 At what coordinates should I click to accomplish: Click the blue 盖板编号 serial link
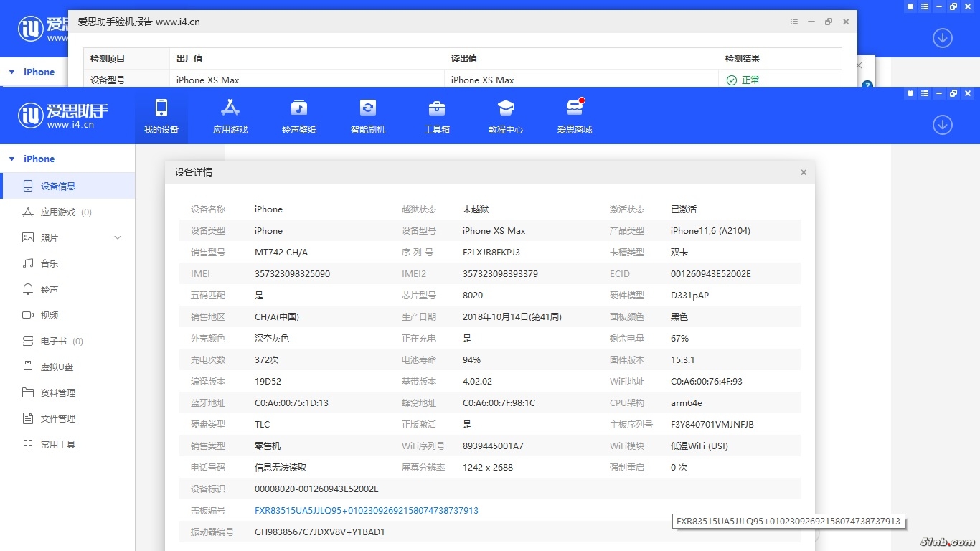point(366,511)
